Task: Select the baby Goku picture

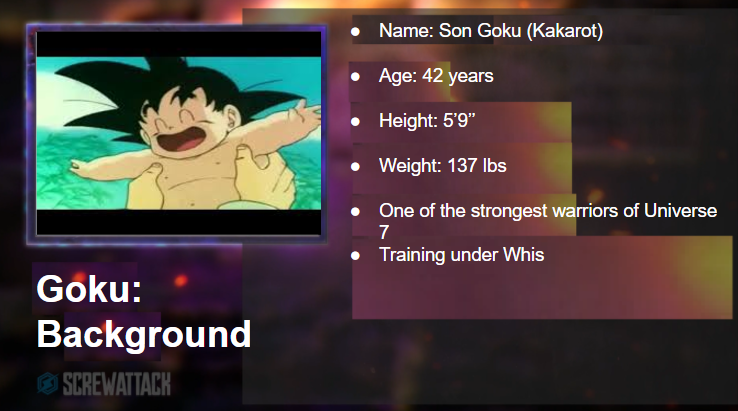Action: point(179,133)
